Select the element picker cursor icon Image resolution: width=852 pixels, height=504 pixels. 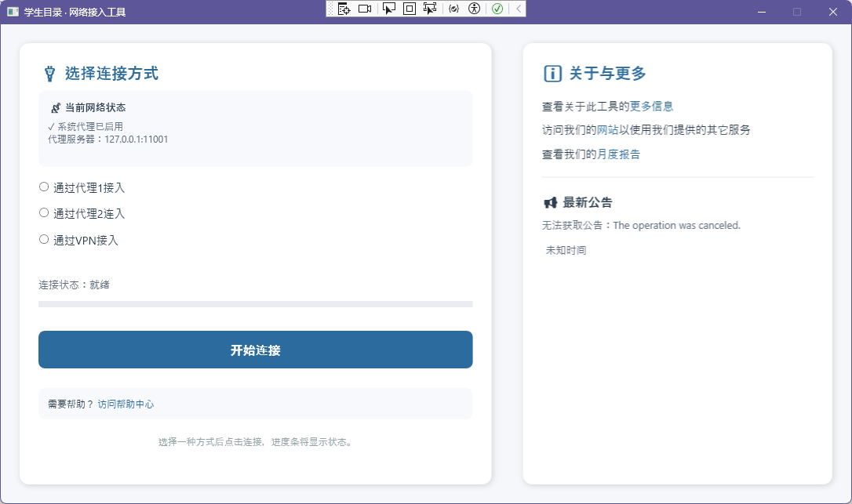tap(389, 8)
